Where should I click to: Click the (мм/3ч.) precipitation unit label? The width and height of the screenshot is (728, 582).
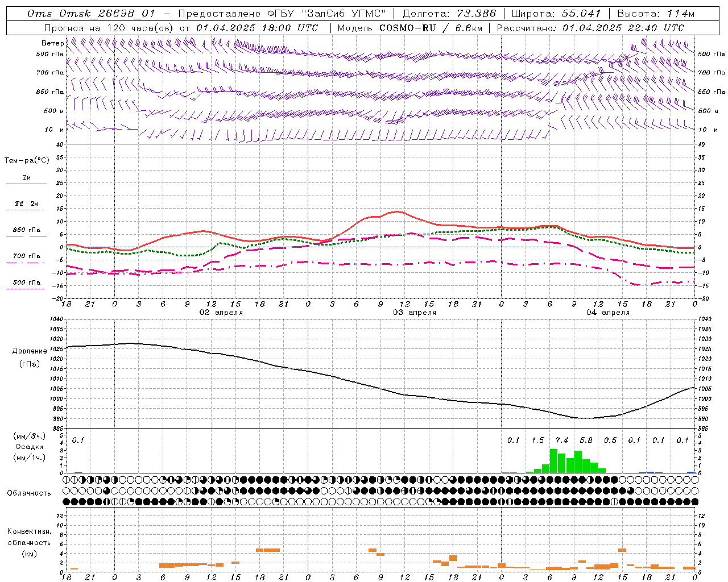point(30,436)
